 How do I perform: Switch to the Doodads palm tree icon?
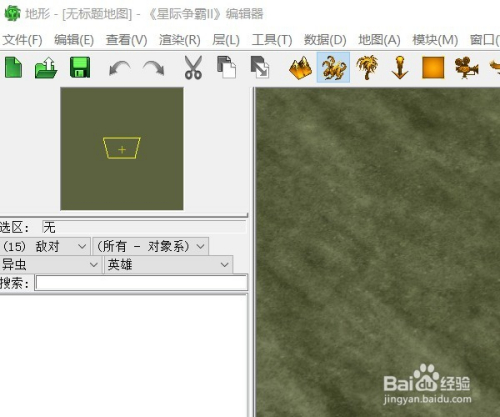367,67
